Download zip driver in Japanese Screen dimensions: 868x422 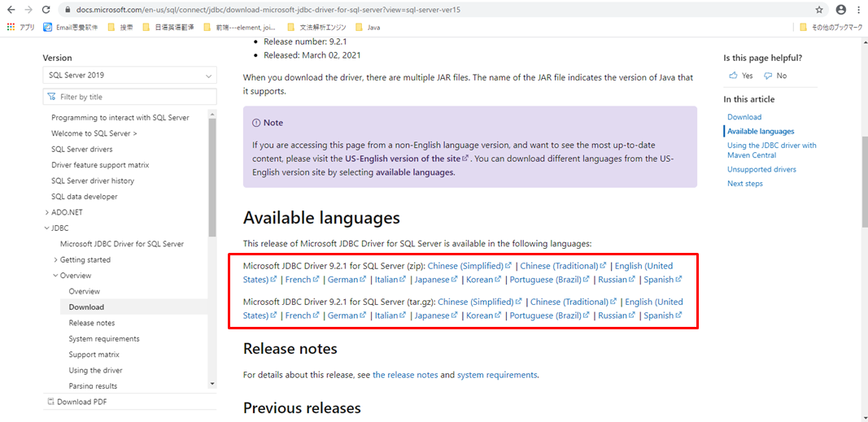coord(436,280)
